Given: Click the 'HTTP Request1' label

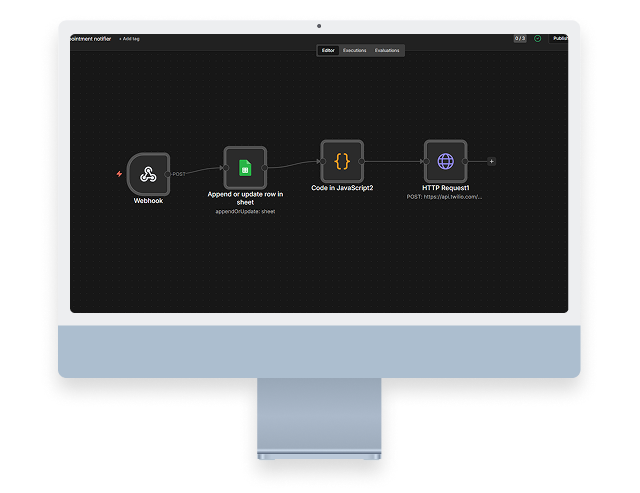Looking at the screenshot, I should 446,188.
